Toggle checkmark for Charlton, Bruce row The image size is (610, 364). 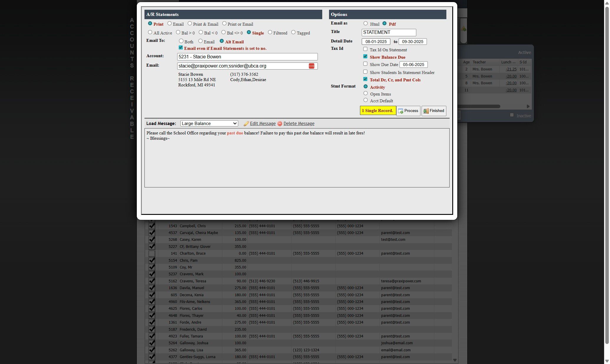152,253
